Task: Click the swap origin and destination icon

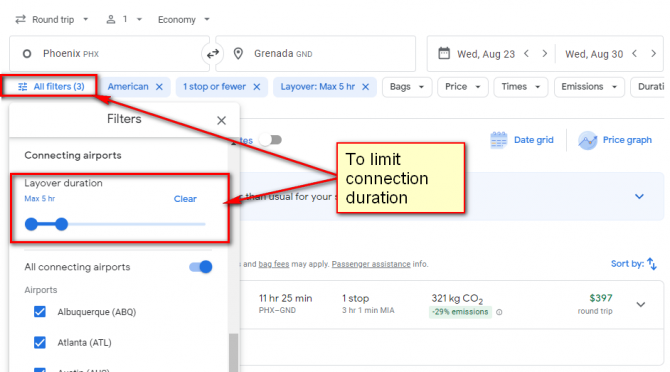Action: tap(213, 54)
